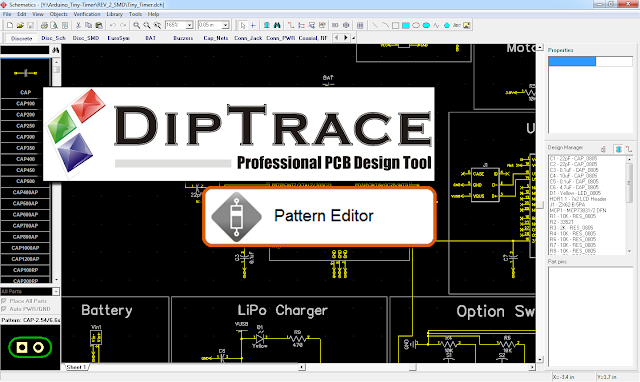Select the empty Rectangle shape tool
The image size is (640, 382).
[x=395, y=25]
